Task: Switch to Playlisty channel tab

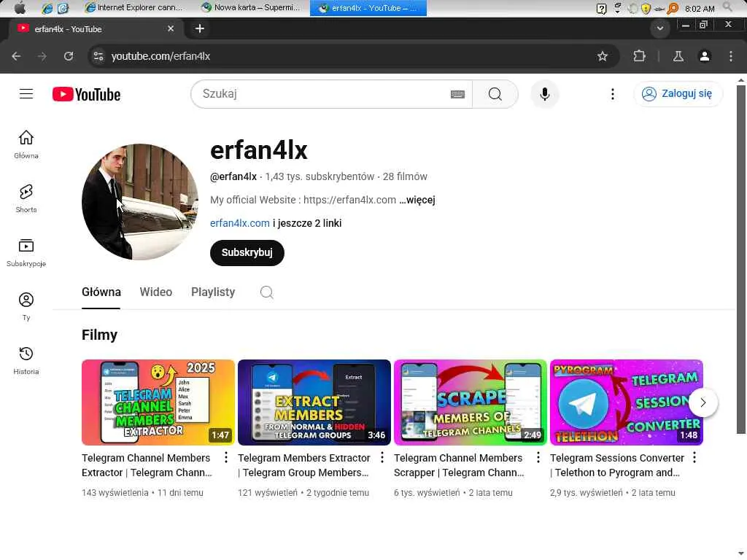Action: click(x=213, y=292)
